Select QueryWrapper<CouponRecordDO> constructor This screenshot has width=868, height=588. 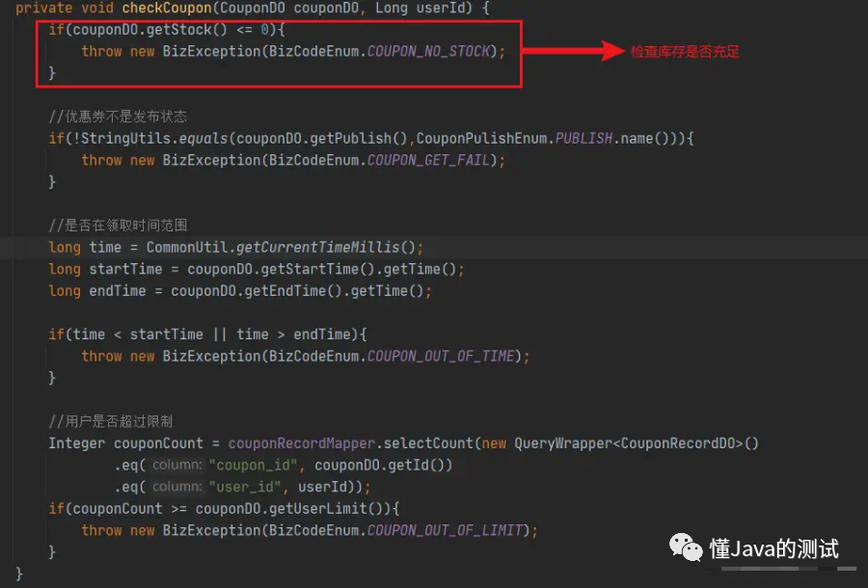pyautogui.click(x=637, y=443)
